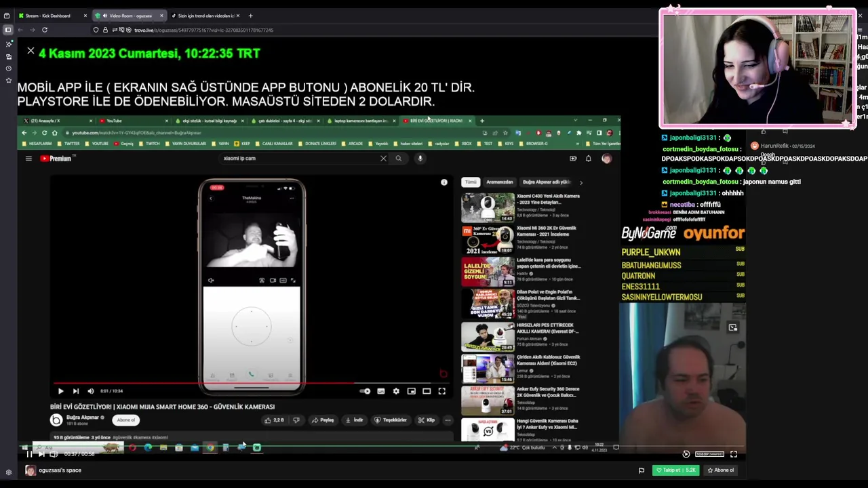Image resolution: width=868 pixels, height=488 pixels.
Task: Toggle YouTube subtitles button
Action: point(381,391)
